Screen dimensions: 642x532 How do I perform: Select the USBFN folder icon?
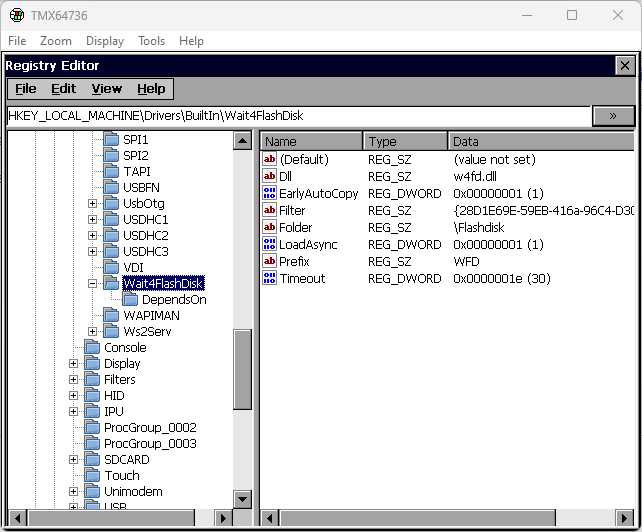coord(111,188)
